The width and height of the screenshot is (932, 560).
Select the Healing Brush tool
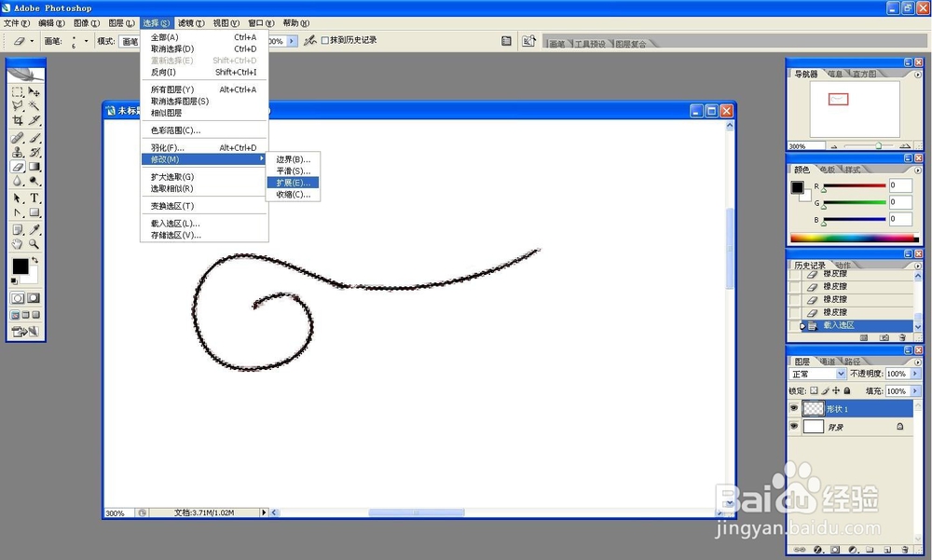coord(18,138)
